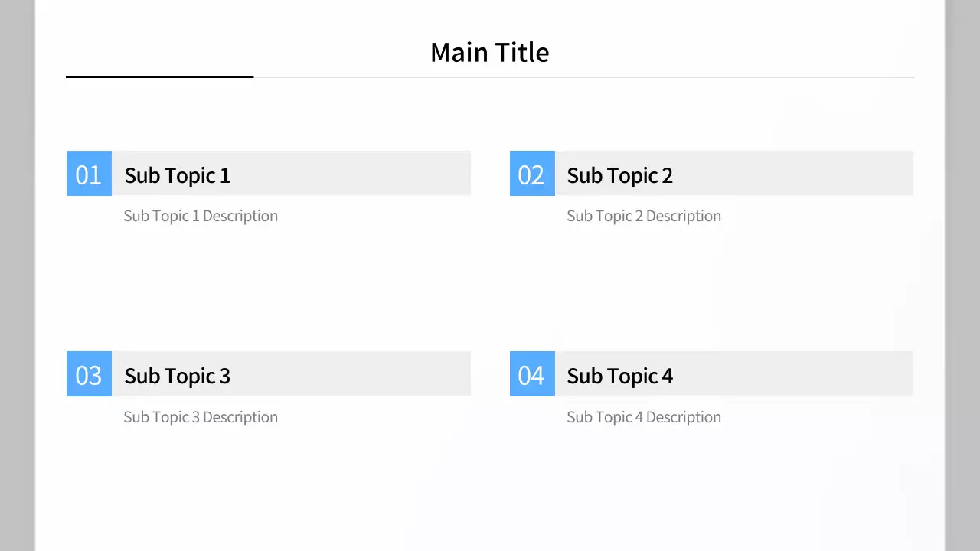Click the Sub Topic 1 Description text
Viewport: 980px width, 551px height.
coord(201,216)
